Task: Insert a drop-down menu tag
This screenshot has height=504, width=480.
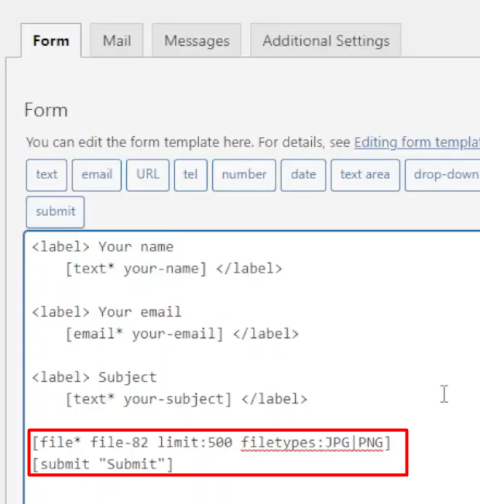Action: coord(443,175)
